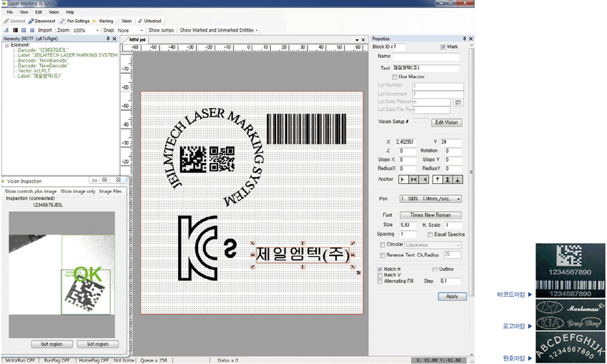Open the document tab list arrow
The width and height of the screenshot is (607, 364).
coord(357,40)
